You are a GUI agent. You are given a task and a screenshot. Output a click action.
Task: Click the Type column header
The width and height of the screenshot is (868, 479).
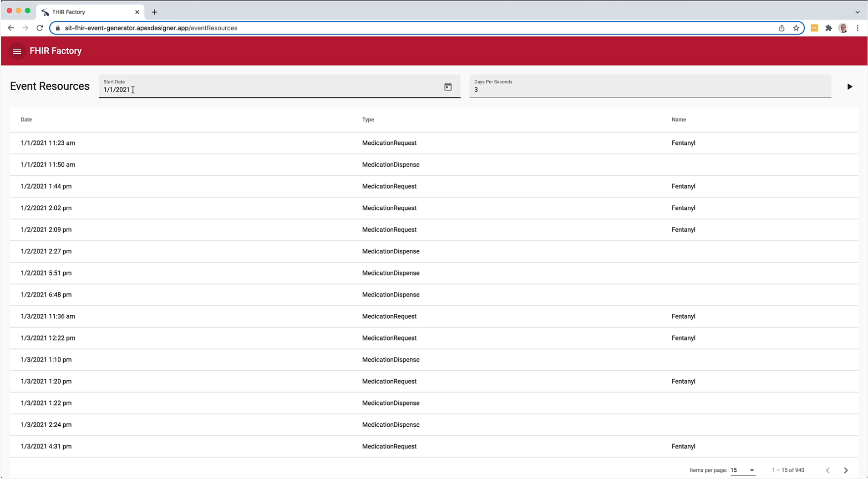tap(368, 119)
